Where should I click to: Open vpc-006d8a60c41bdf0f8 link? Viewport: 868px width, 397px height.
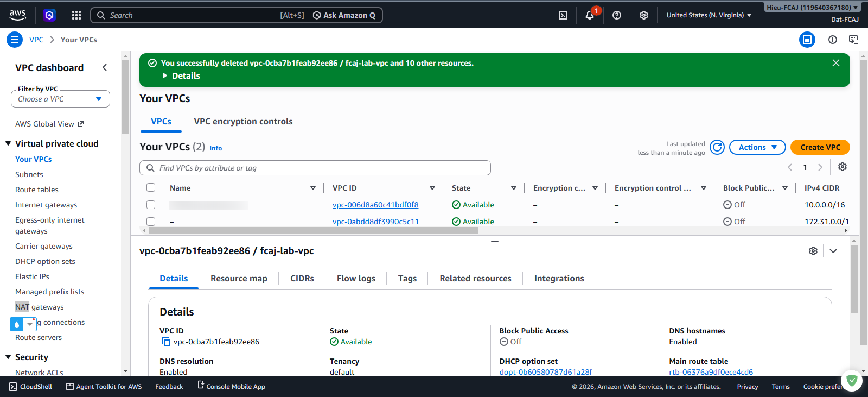[x=375, y=205]
